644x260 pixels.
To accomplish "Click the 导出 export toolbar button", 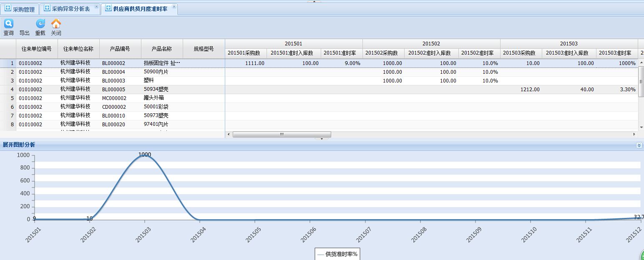I will click(x=24, y=33).
